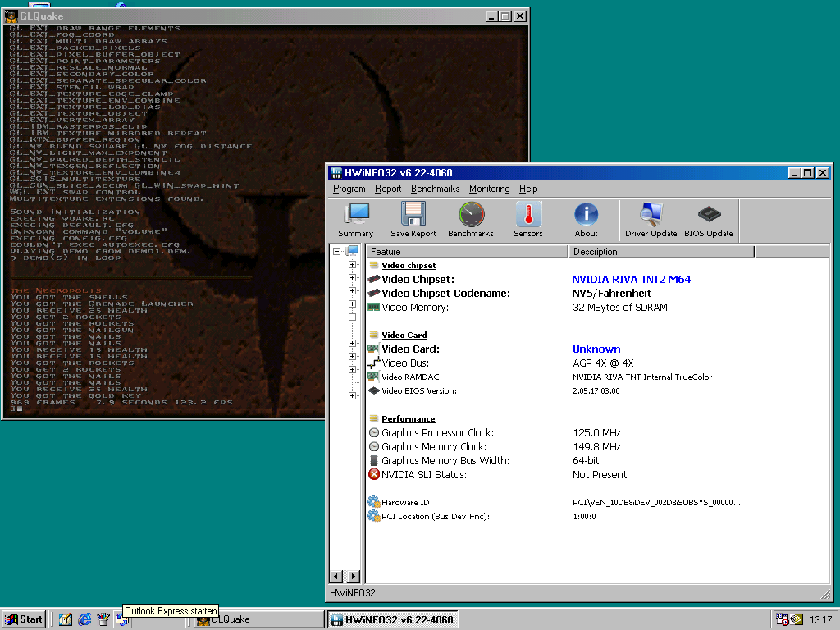This screenshot has height=630, width=840.
Task: Expand the first plus node under the root
Action: coord(352,265)
